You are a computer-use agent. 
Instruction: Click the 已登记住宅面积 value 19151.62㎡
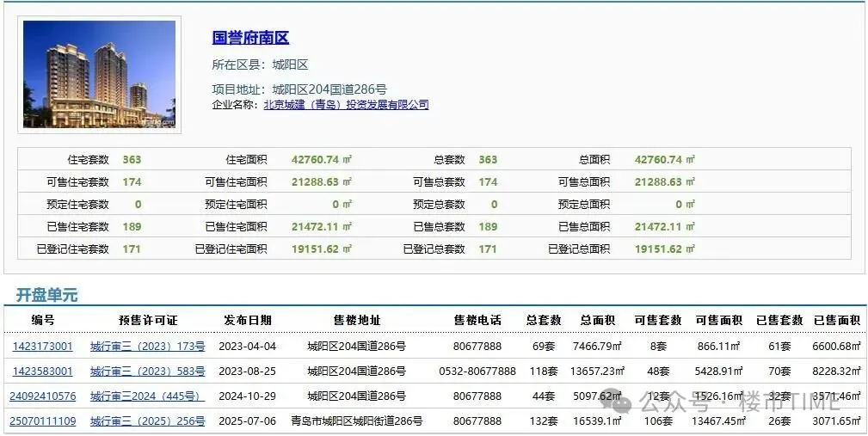tap(322, 249)
